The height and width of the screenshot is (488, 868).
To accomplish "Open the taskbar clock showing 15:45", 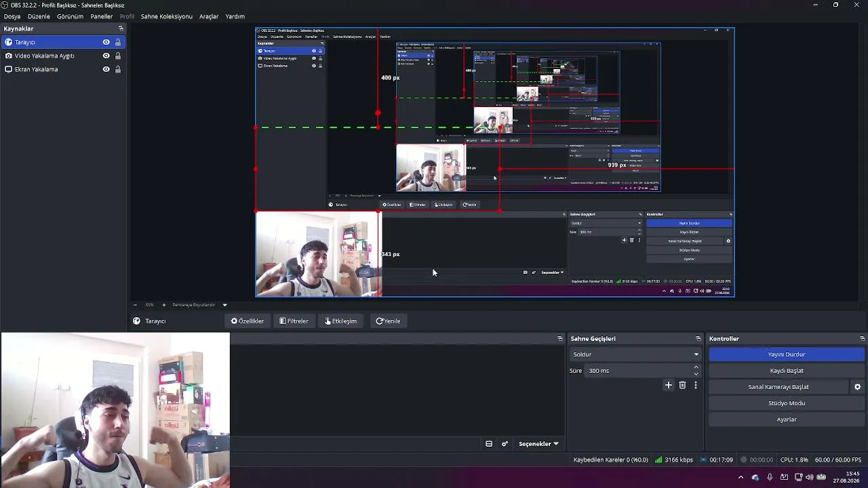I will (x=847, y=477).
